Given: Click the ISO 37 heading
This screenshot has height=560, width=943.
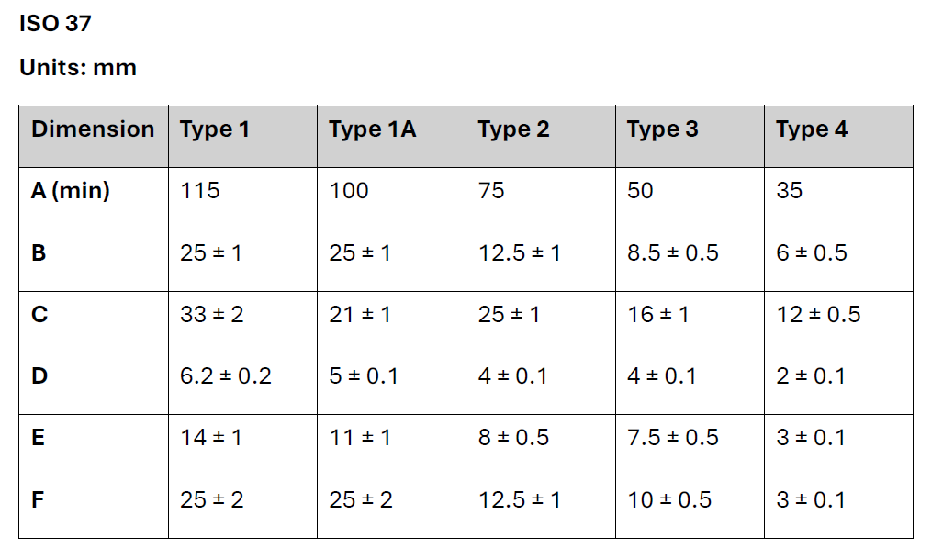Looking at the screenshot, I should [55, 24].
